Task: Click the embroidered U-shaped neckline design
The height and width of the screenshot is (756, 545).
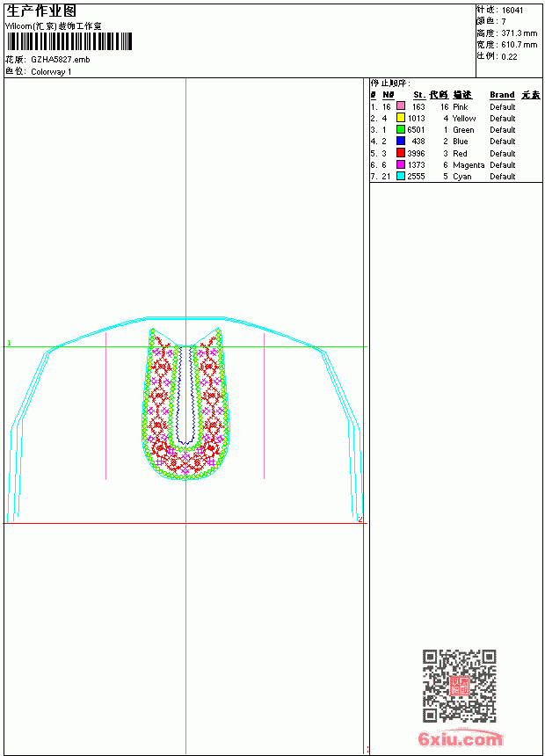Action: (x=186, y=404)
